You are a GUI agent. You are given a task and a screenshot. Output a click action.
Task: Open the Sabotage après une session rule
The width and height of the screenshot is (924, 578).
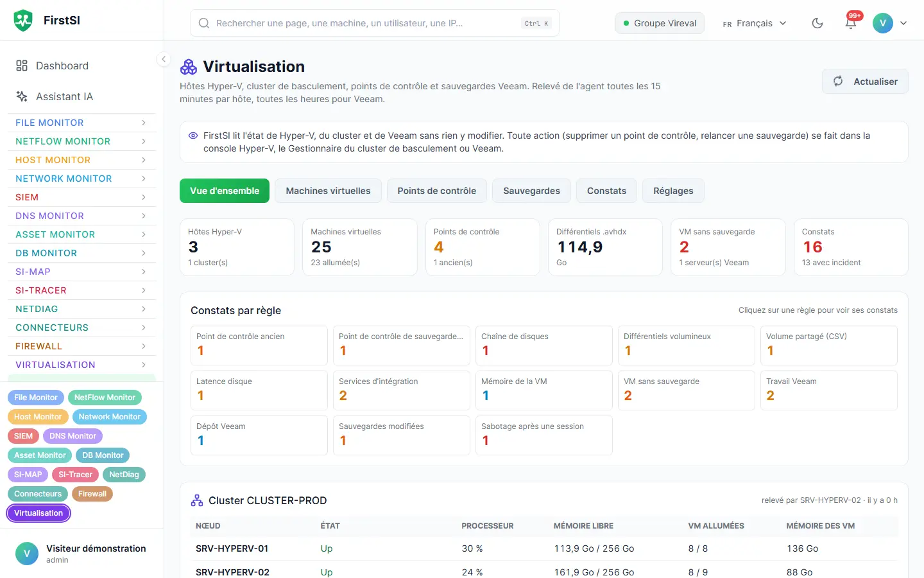pos(544,435)
